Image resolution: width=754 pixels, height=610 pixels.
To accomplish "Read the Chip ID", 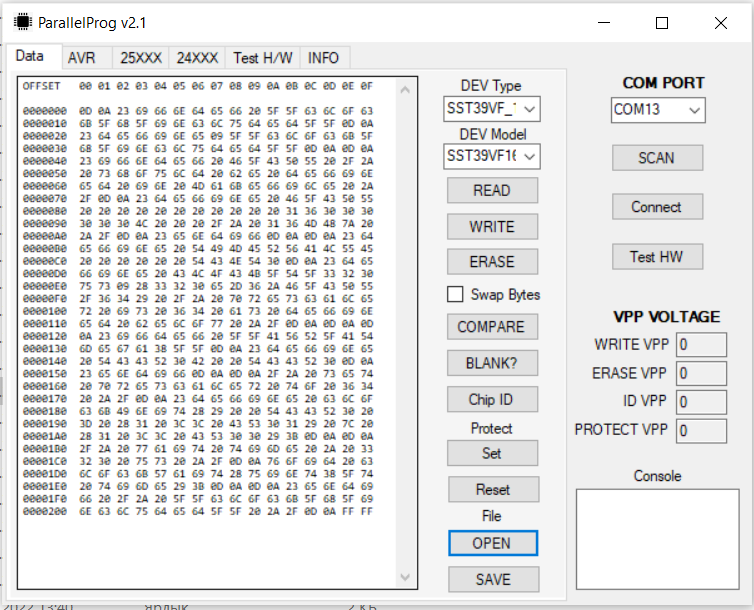I will (492, 399).
